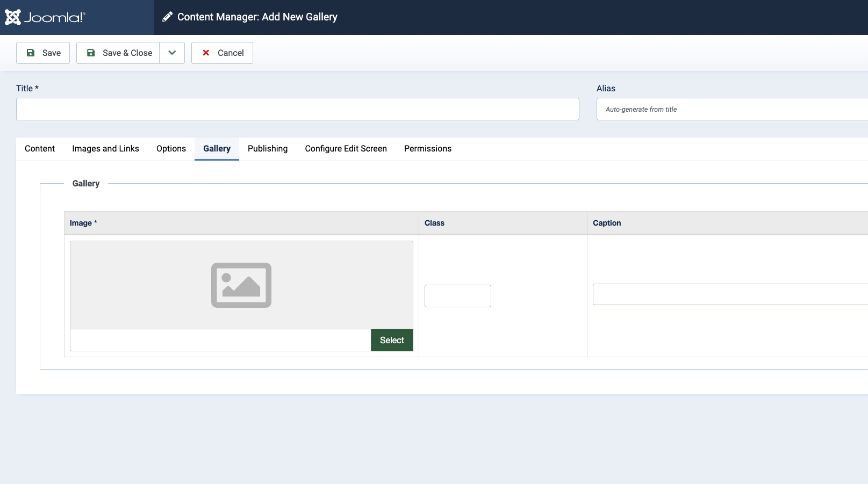This screenshot has height=484, width=868.
Task: Switch to Configure Edit Screen tab
Action: click(346, 149)
